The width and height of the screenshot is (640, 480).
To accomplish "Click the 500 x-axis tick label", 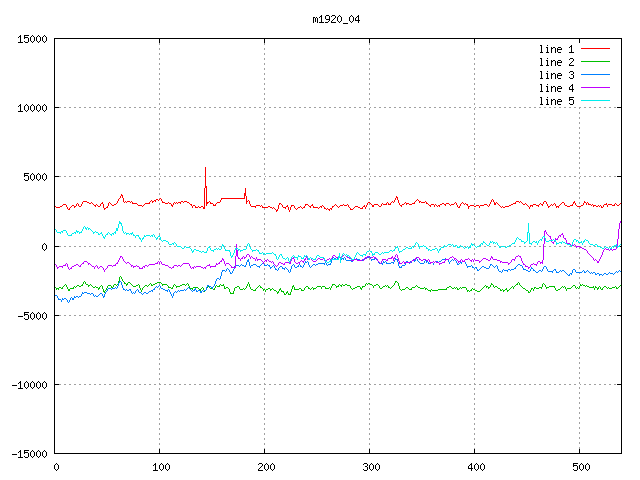I will point(580,467).
